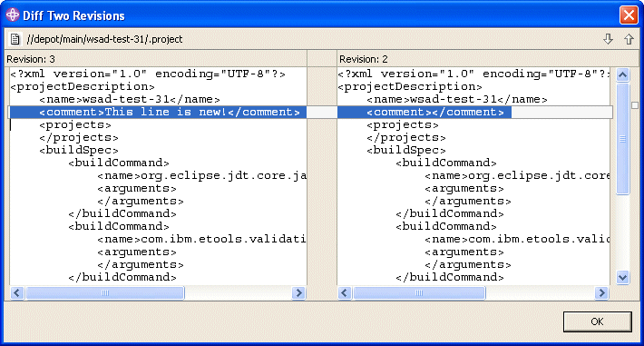Click vertical scrollbar up arrow

pyautogui.click(x=622, y=74)
